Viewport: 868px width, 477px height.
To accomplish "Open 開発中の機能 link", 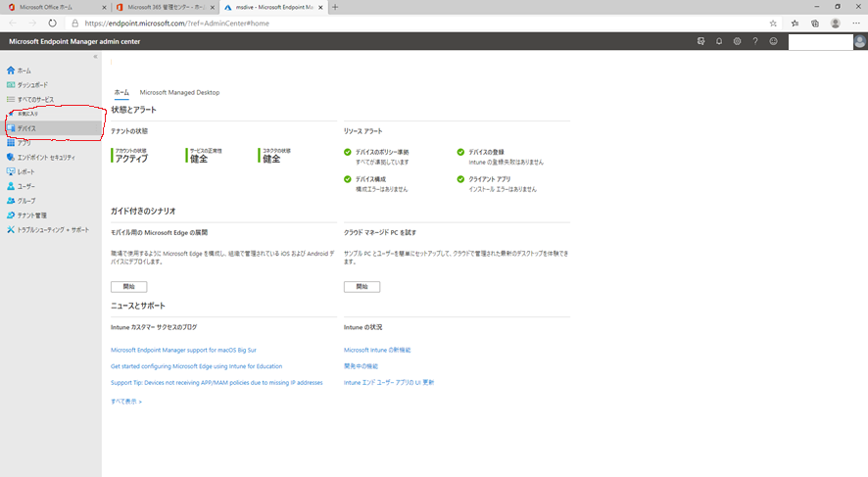I will [361, 366].
